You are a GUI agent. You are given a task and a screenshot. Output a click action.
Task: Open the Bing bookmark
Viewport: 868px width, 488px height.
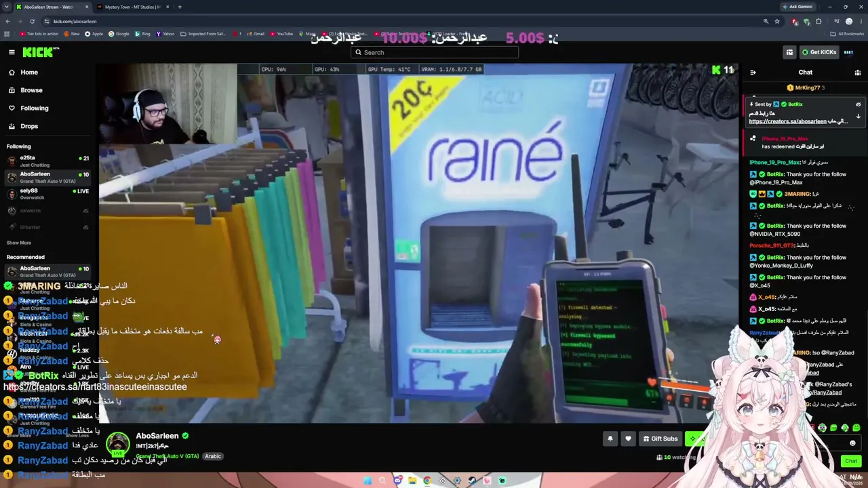142,34
